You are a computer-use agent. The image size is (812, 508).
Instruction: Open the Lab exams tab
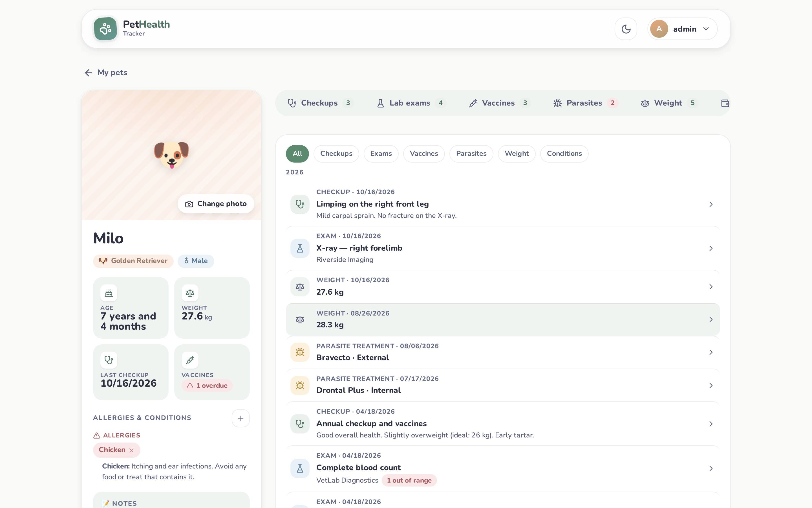(411, 103)
